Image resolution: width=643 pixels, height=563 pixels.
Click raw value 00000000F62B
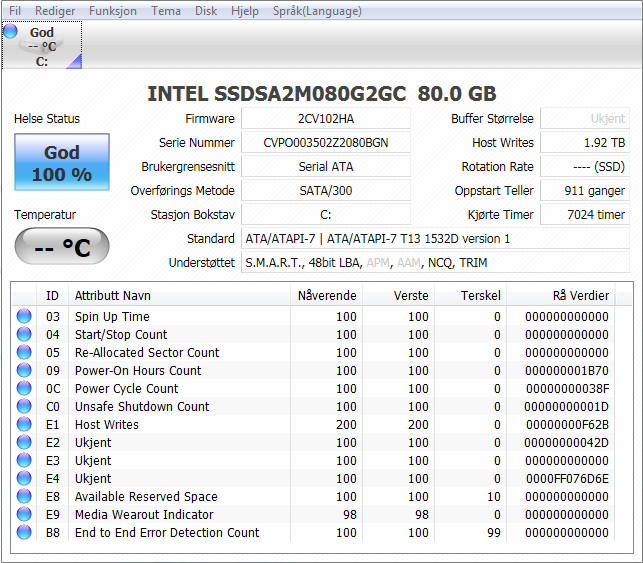coord(568,425)
